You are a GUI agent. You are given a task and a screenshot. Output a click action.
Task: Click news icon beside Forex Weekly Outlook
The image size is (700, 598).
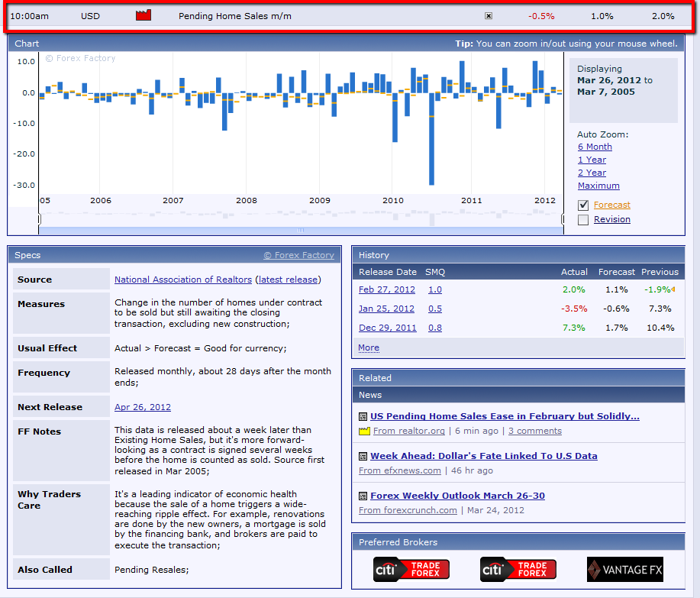363,496
